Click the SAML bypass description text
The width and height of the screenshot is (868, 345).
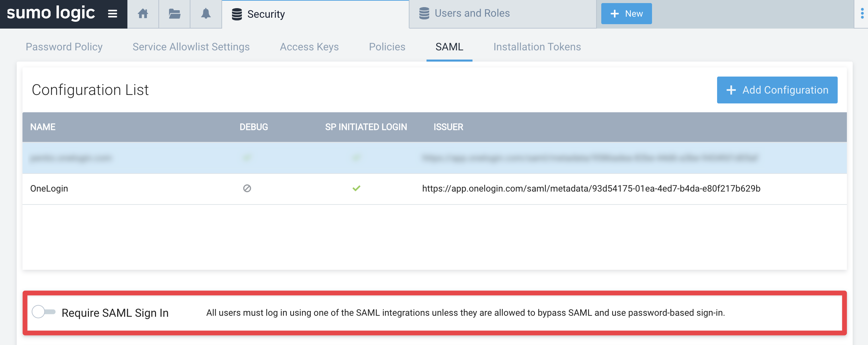pyautogui.click(x=465, y=313)
